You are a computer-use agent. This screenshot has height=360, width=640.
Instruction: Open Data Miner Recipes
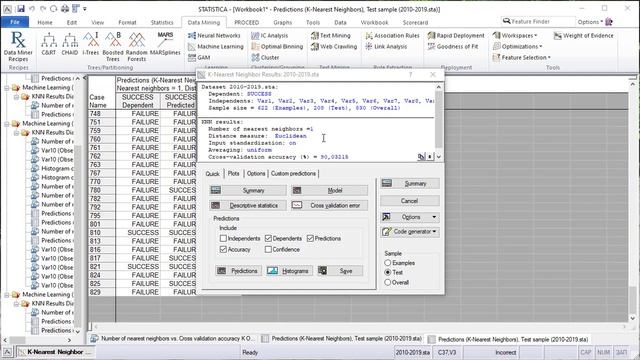pos(18,46)
